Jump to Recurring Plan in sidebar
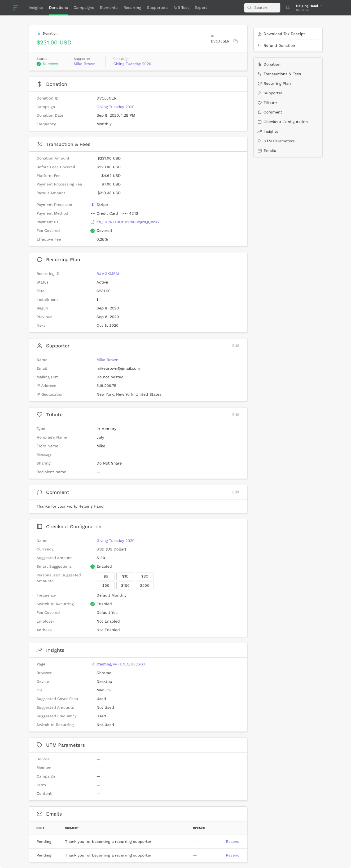Viewport: 351px width, 868px height. coord(277,84)
